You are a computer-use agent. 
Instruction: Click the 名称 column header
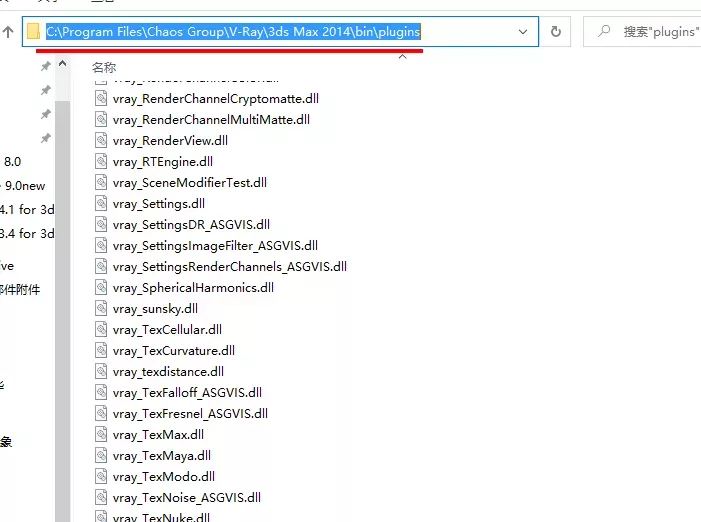pos(104,68)
